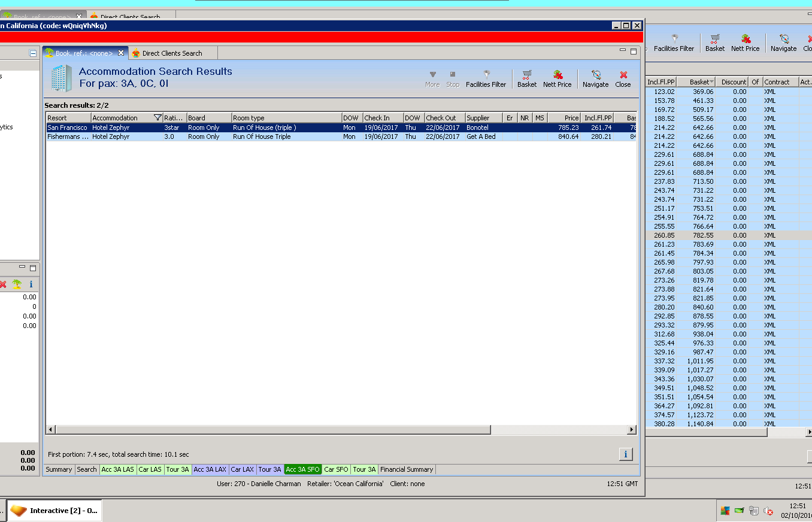
Task: Sort results by Room type column header
Action: pos(286,118)
